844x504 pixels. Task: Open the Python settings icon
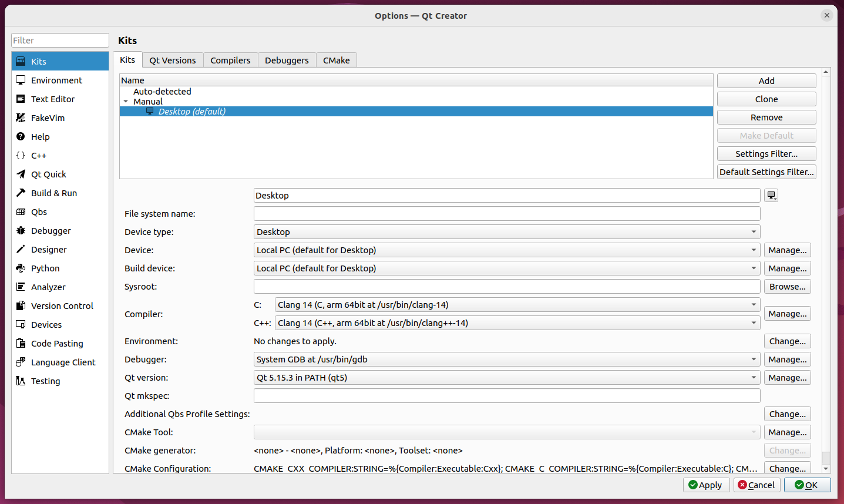(21, 268)
